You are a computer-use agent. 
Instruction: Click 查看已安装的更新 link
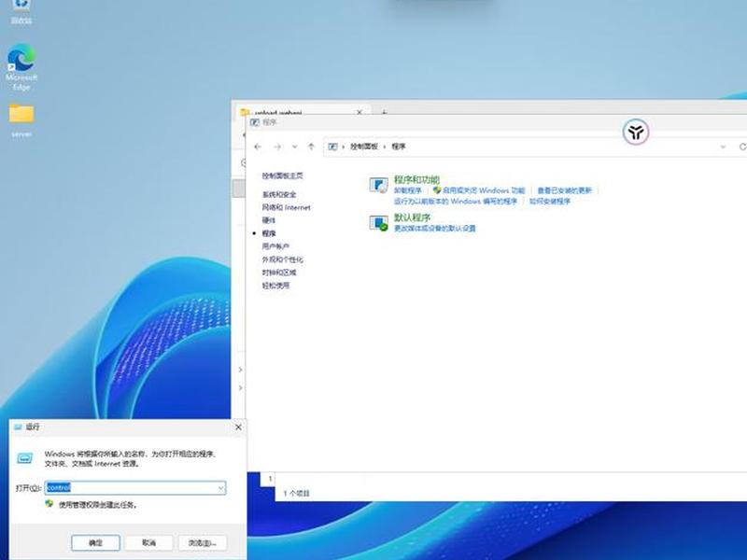coord(565,190)
